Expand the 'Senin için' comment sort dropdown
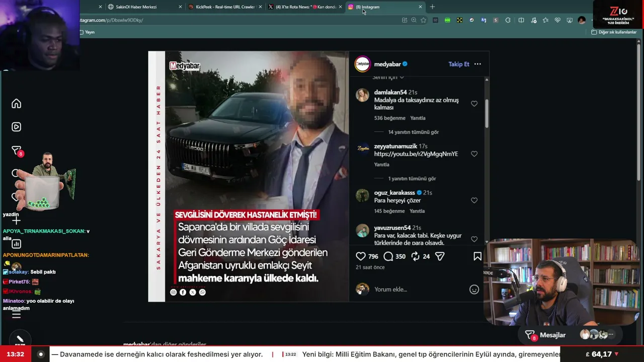This screenshot has height=362, width=644. click(x=388, y=77)
